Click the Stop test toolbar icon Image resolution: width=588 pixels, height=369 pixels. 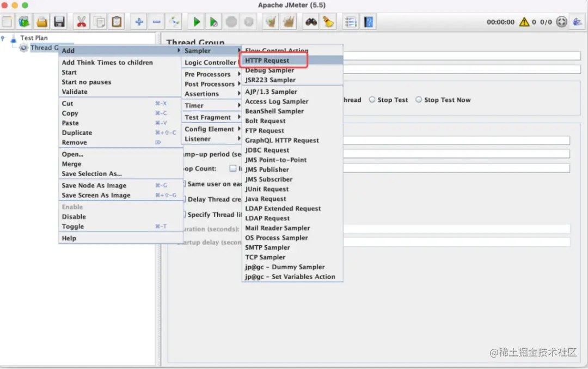coord(231,22)
